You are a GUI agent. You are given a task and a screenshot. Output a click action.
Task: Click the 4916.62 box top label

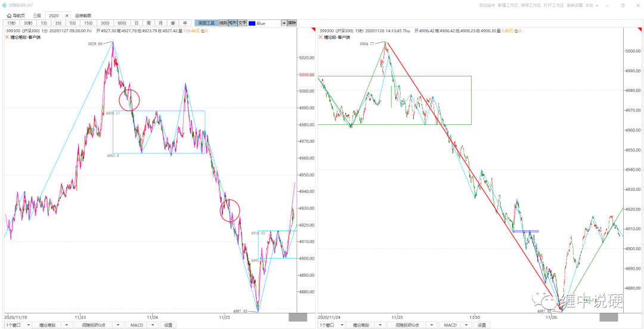(258, 233)
